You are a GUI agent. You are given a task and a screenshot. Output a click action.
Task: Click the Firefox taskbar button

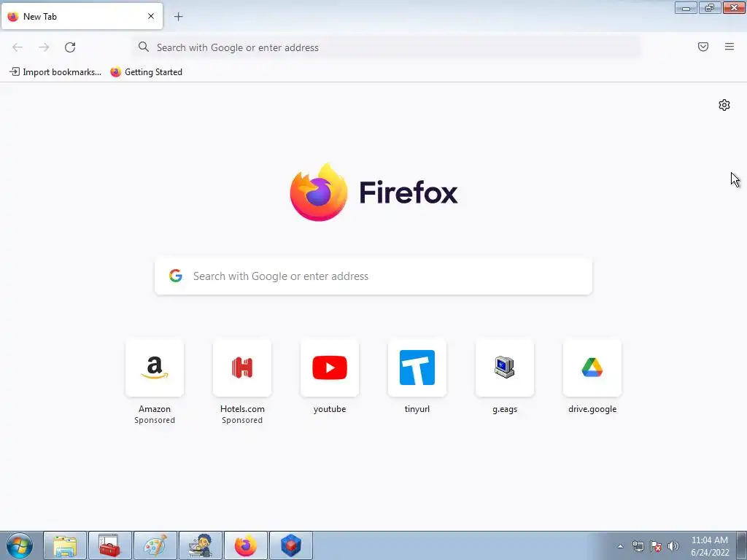(x=246, y=545)
